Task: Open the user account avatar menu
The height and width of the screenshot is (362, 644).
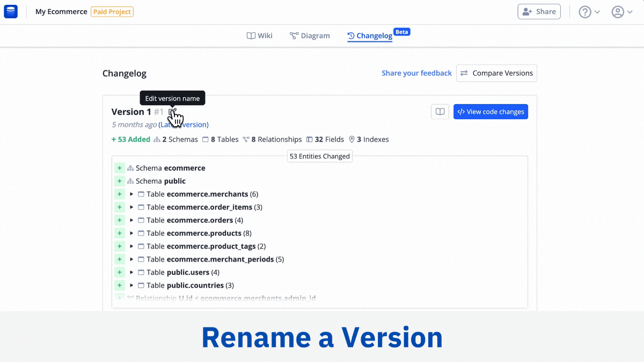Action: pos(622,12)
